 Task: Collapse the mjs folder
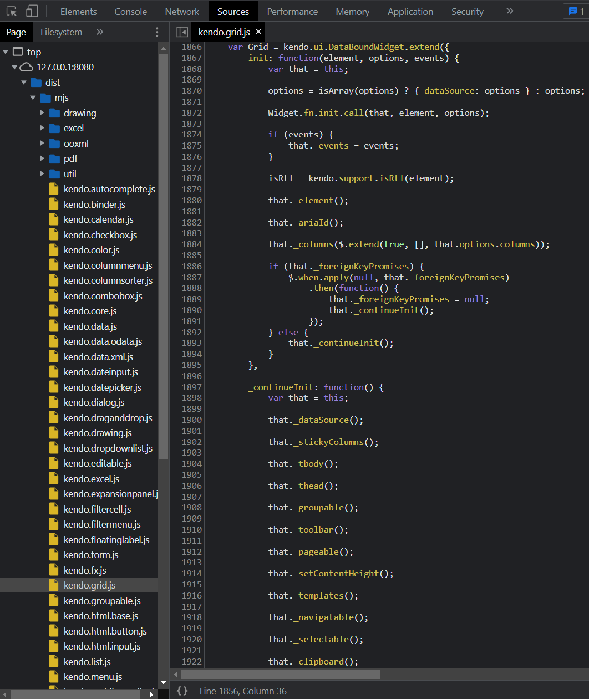[32, 98]
